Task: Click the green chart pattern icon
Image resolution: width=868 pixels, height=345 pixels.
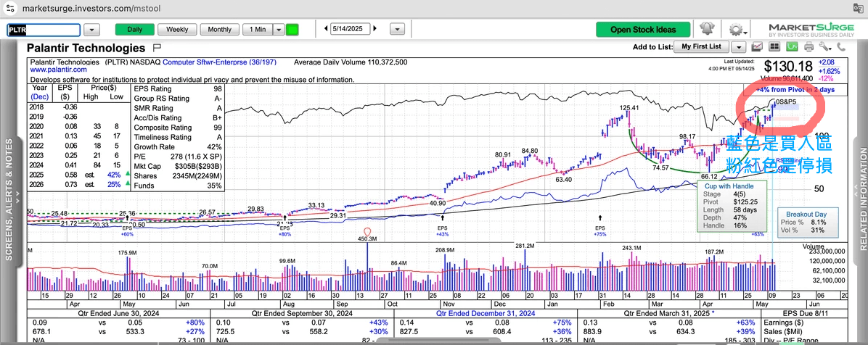Action: coord(793,47)
